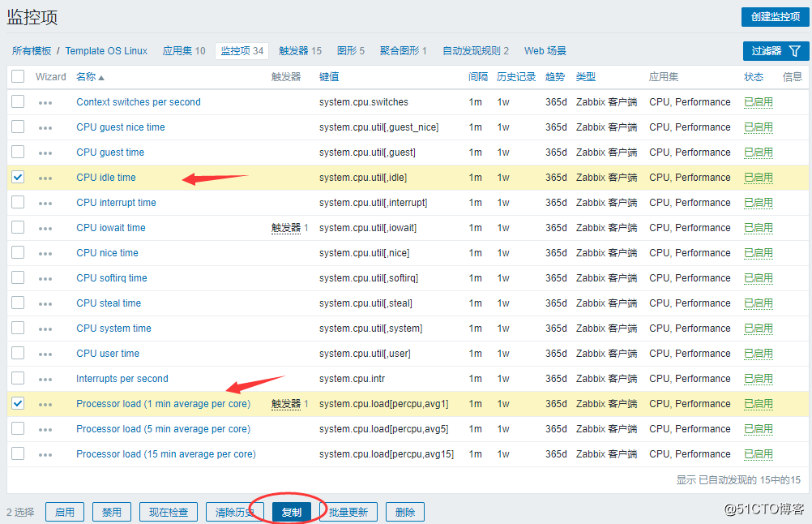Click the 删除 button
Viewport: 812px width, 524px height.
[x=405, y=512]
